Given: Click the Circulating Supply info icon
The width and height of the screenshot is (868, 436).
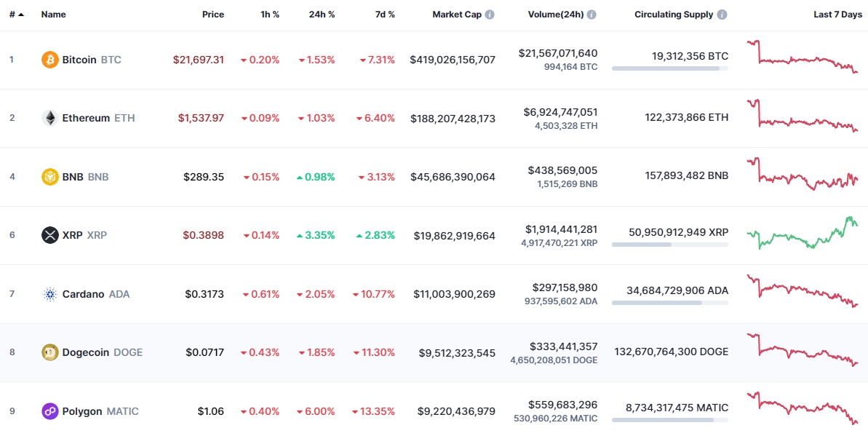Looking at the screenshot, I should coord(722,15).
